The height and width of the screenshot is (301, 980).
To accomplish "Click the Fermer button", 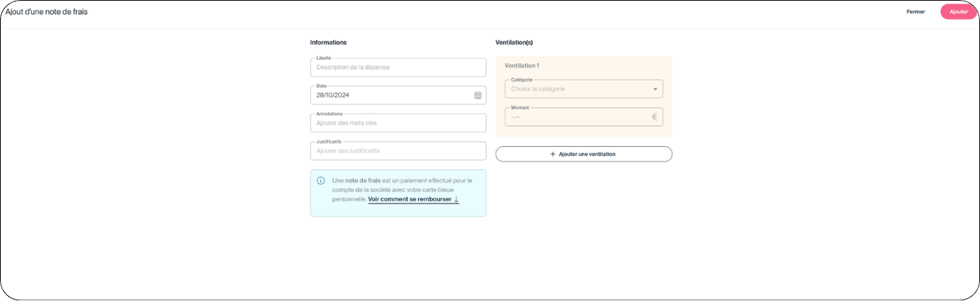I will [915, 12].
